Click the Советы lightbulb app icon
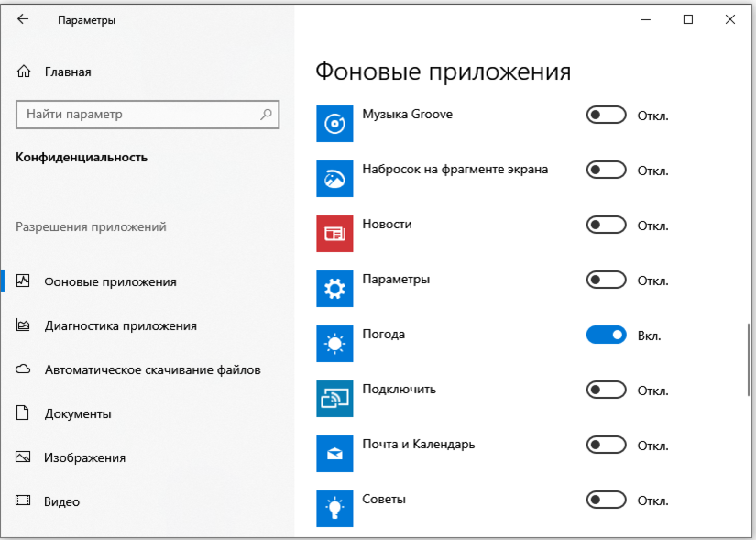The height and width of the screenshot is (540, 756). click(334, 509)
